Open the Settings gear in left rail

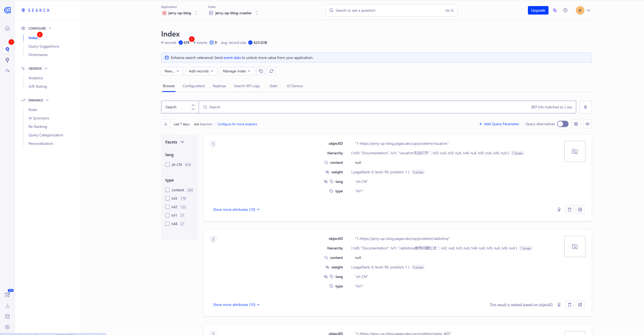point(7,327)
